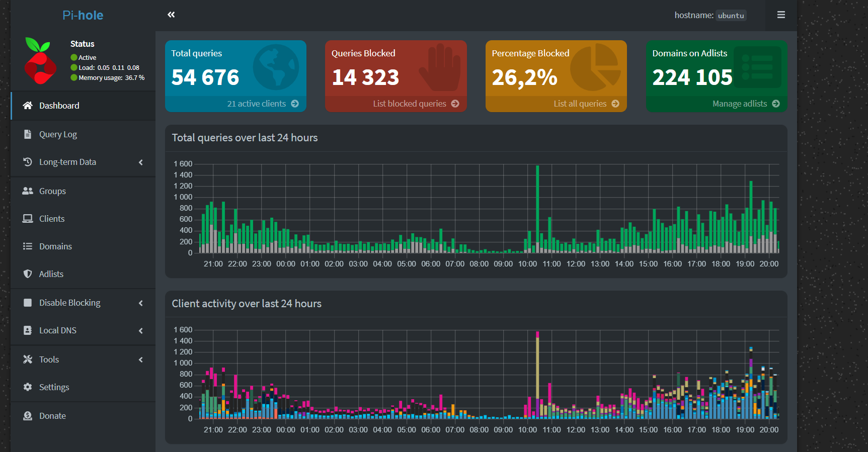Click the 54 676 total queries value
This screenshot has height=452, width=868.
coord(205,77)
